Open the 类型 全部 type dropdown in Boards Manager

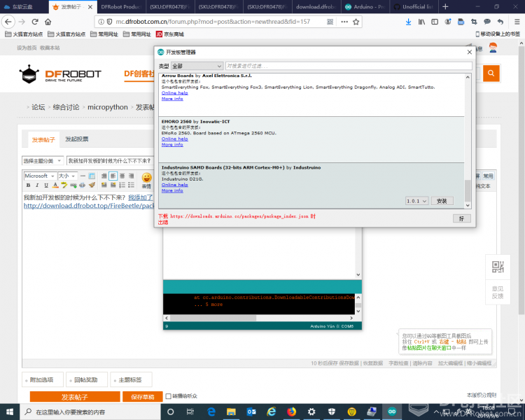(197, 66)
